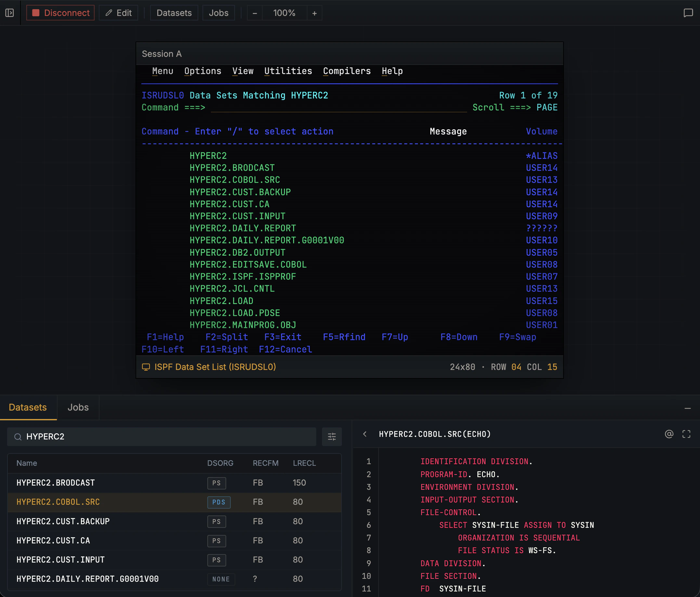Switch to the Datasets tab in the bottom panel
This screenshot has width=700, height=597.
tap(28, 407)
